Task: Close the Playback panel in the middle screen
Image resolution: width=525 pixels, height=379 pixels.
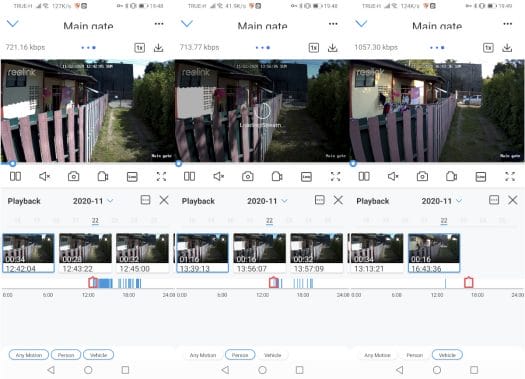Action: point(338,200)
